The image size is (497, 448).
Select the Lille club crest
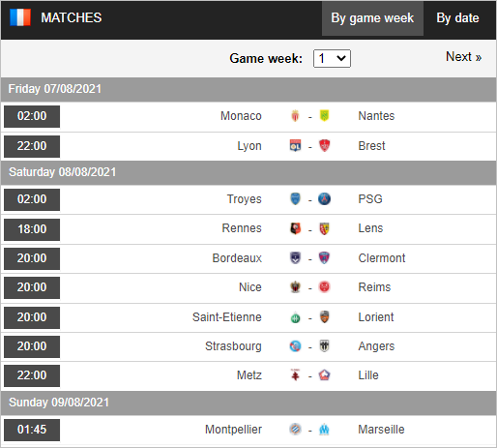pyautogui.click(x=324, y=375)
